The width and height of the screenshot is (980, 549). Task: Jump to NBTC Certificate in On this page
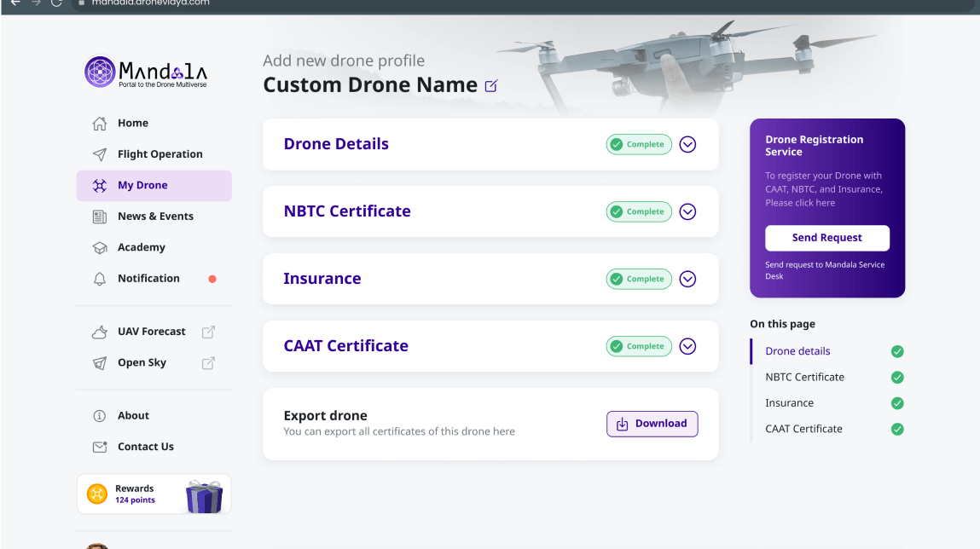pos(804,378)
